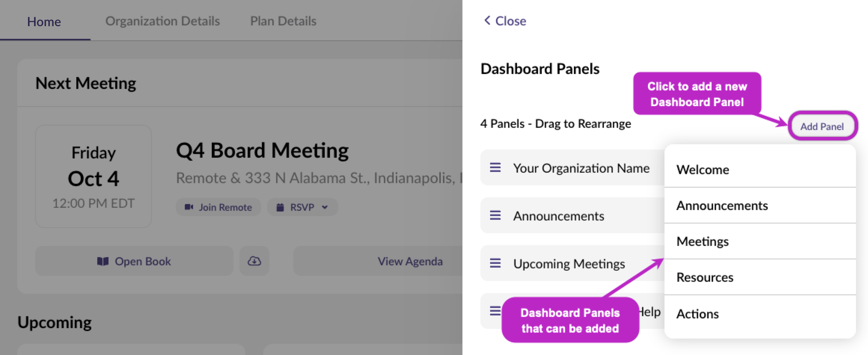Click the Friday Oct 4 date card
The width and height of the screenshot is (868, 355).
[x=94, y=176]
